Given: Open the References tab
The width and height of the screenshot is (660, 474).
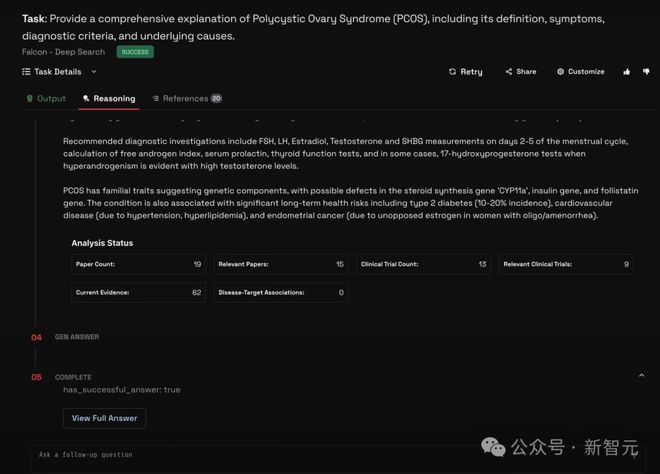Looking at the screenshot, I should pyautogui.click(x=180, y=99).
